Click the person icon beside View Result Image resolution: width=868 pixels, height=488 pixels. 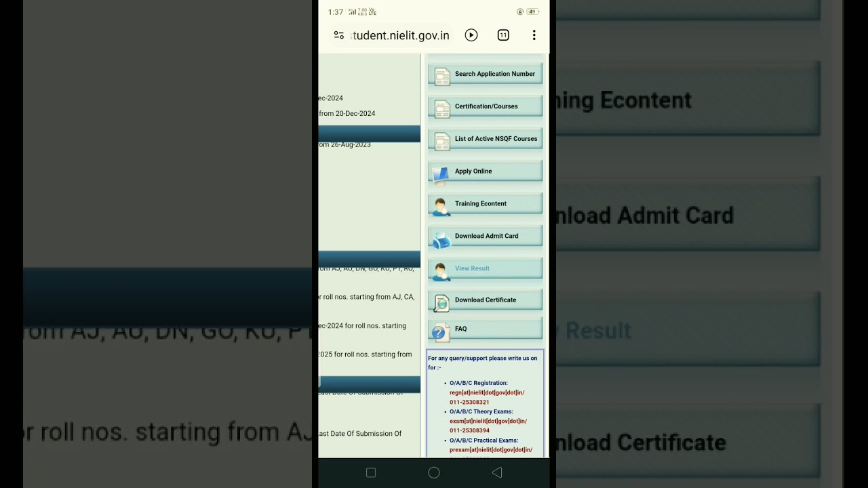tap(441, 272)
